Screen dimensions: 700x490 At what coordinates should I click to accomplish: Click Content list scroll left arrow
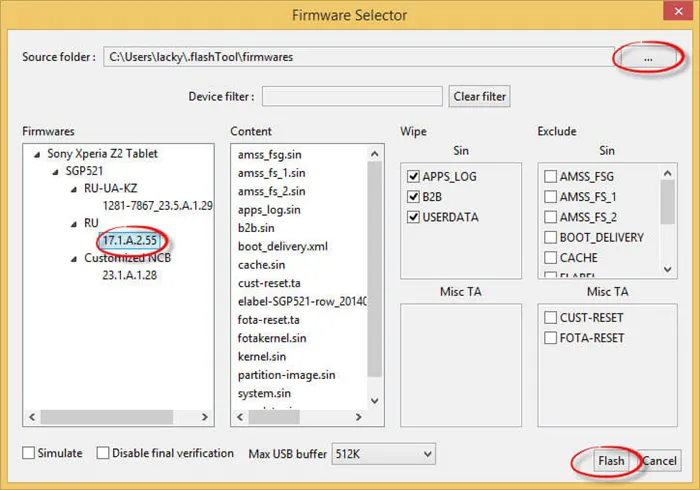click(x=240, y=417)
